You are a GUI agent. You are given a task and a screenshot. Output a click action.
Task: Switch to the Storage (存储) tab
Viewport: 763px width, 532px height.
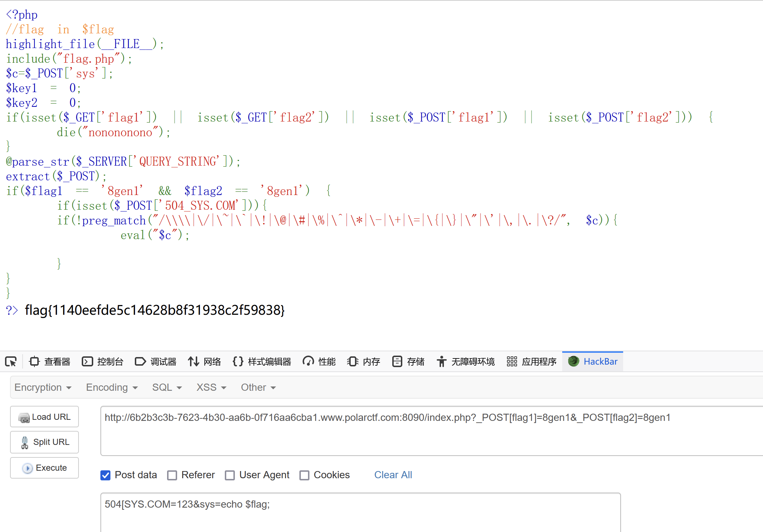[408, 361]
